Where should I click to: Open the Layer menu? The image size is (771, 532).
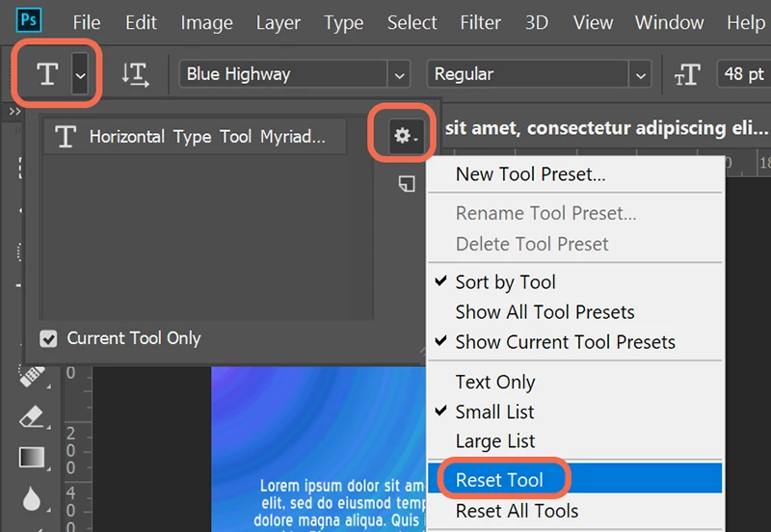tap(278, 23)
